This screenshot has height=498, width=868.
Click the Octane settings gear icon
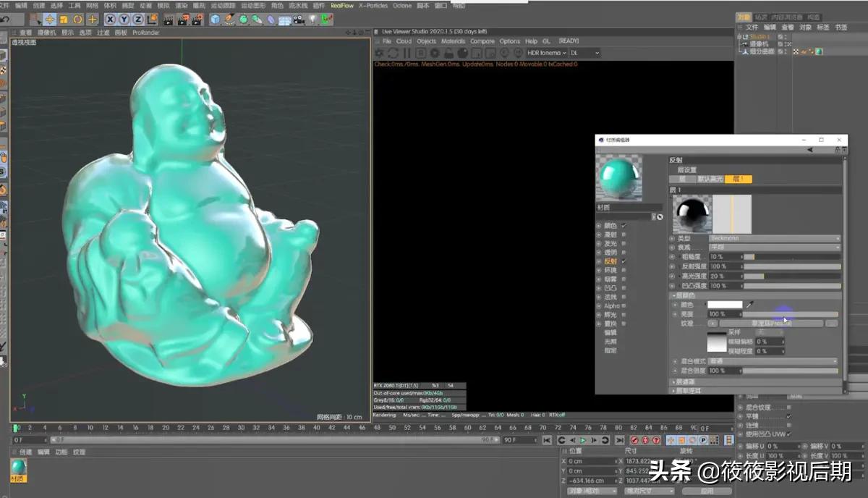click(x=380, y=53)
